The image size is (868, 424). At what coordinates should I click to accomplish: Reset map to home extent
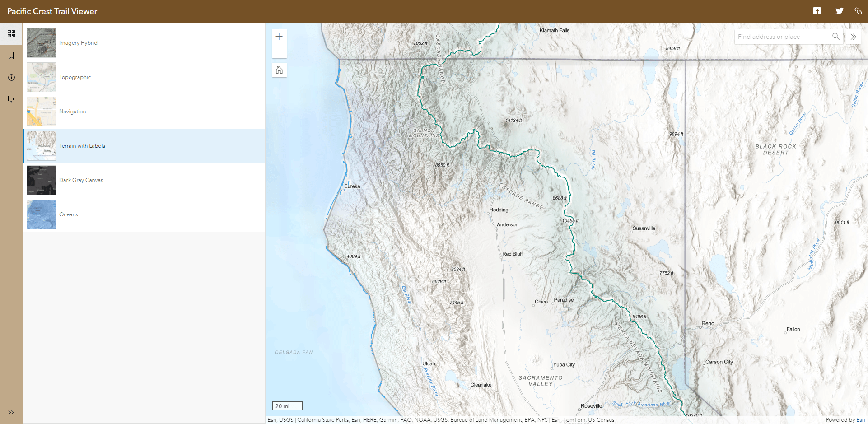pos(280,70)
